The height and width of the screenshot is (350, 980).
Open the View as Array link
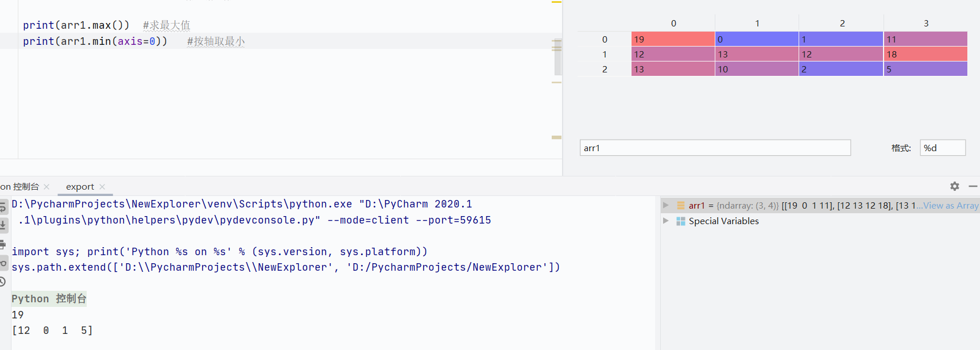(951, 205)
